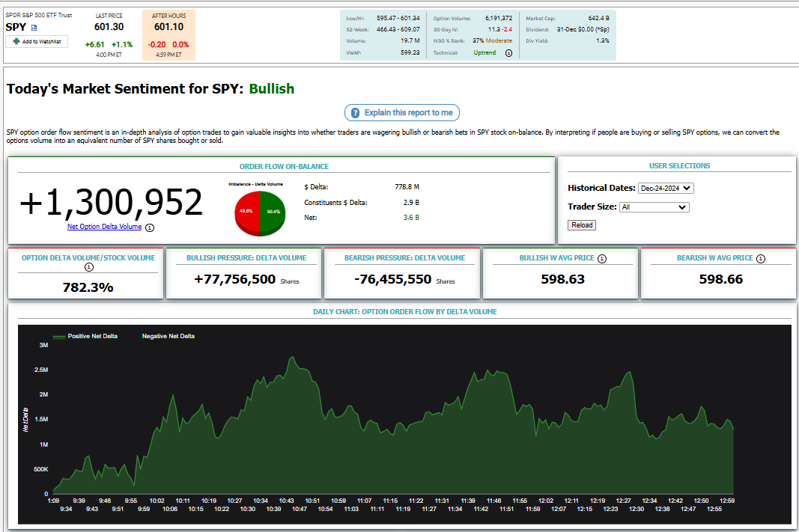The width and height of the screenshot is (799, 532).
Task: Click the info icon beside Bearish W Avg Price
Action: coord(761,259)
